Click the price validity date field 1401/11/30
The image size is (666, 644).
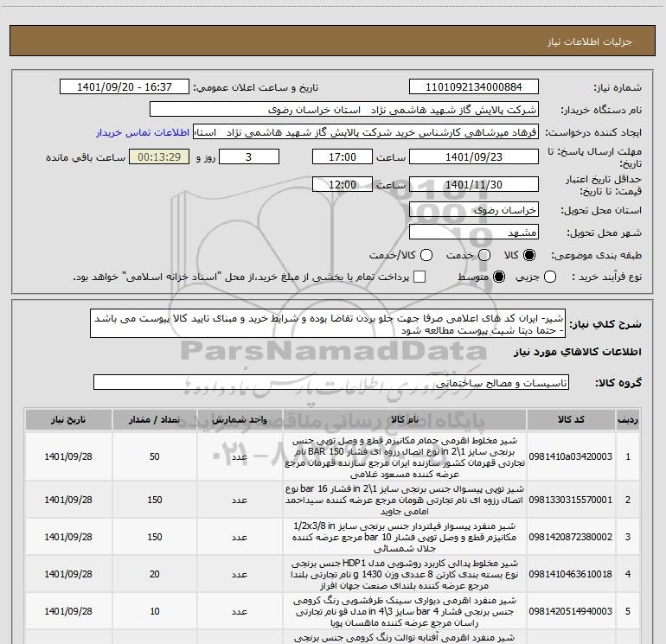click(x=473, y=185)
